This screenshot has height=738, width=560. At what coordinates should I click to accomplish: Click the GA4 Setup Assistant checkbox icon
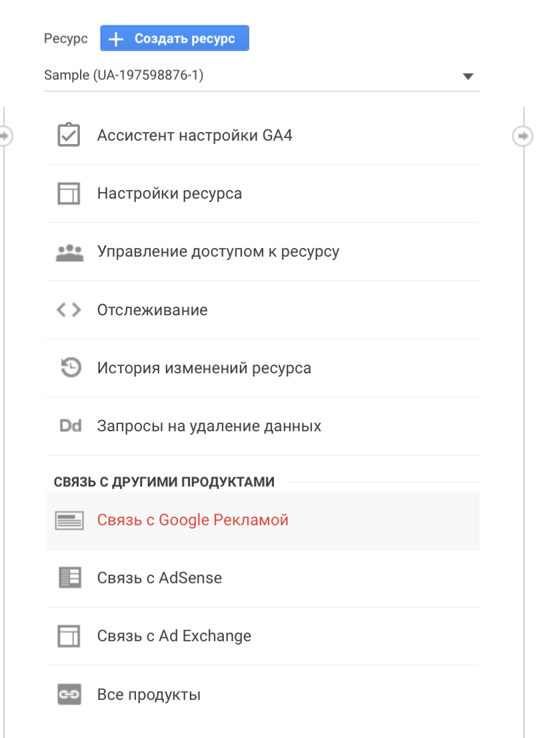(x=69, y=135)
